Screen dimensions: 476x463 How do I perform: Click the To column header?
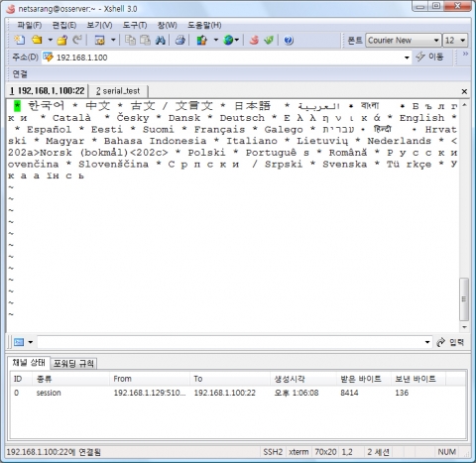[230, 379]
